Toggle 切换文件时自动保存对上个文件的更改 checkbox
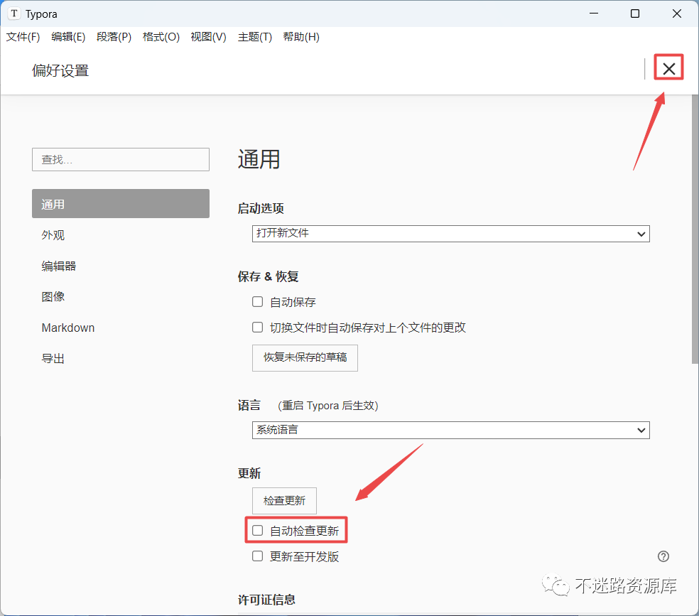 (x=257, y=327)
